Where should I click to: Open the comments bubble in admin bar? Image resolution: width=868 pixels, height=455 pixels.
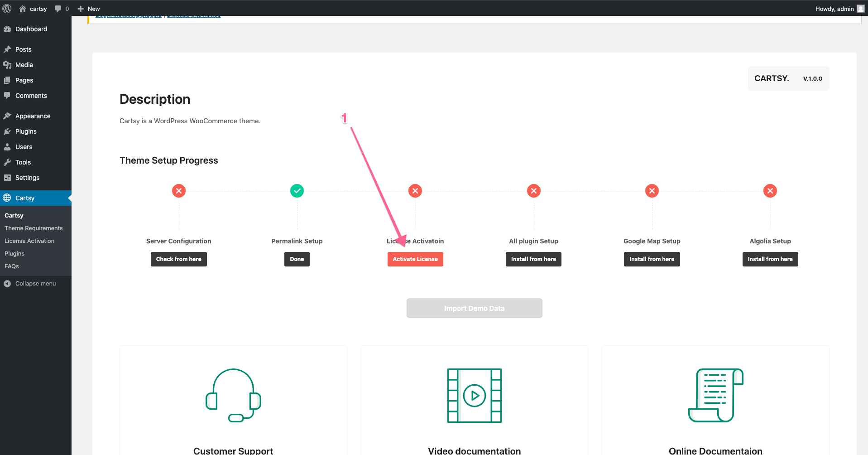58,9
